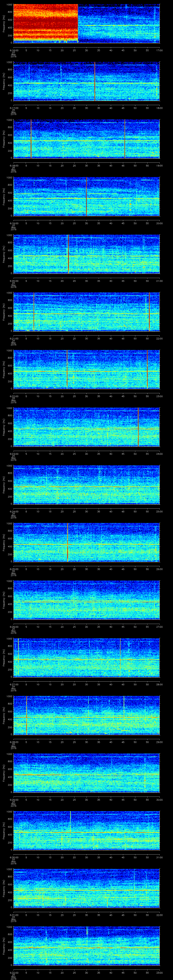Select the 6:32:00 start time label
Viewport: 173px width, 980px height.
coord(14,972)
